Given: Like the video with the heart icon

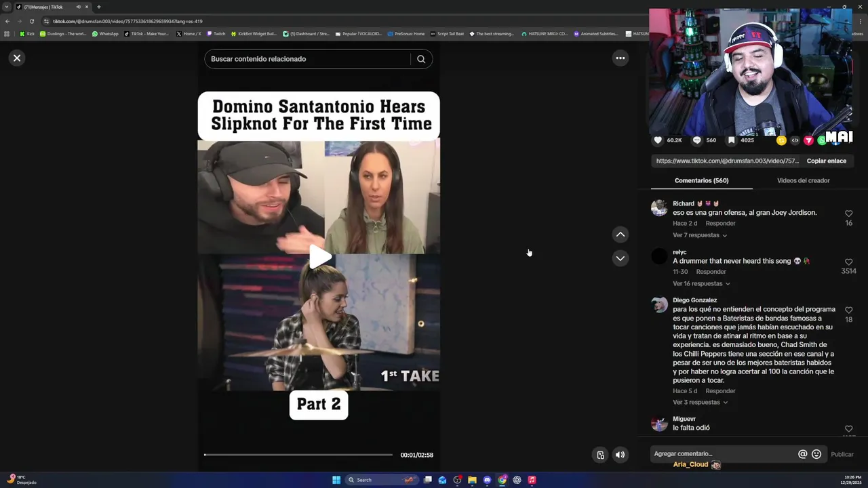Looking at the screenshot, I should (x=658, y=140).
